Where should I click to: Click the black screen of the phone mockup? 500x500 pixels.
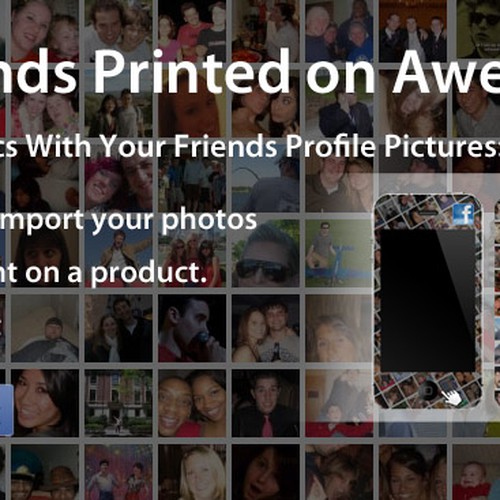point(427,300)
